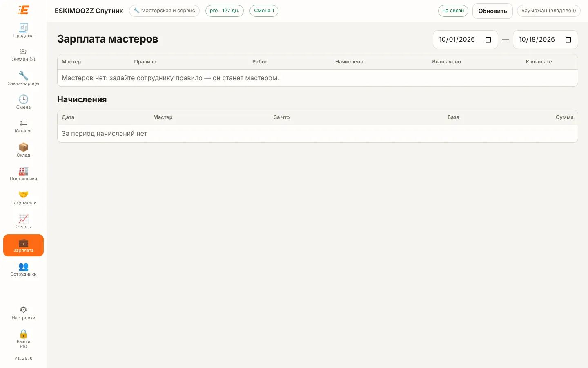Click the Мастерская и сервис pill

point(164,11)
